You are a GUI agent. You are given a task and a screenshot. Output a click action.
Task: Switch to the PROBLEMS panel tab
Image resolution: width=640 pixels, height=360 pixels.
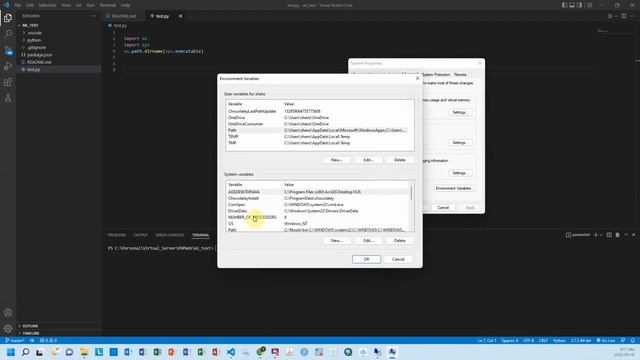(117, 235)
